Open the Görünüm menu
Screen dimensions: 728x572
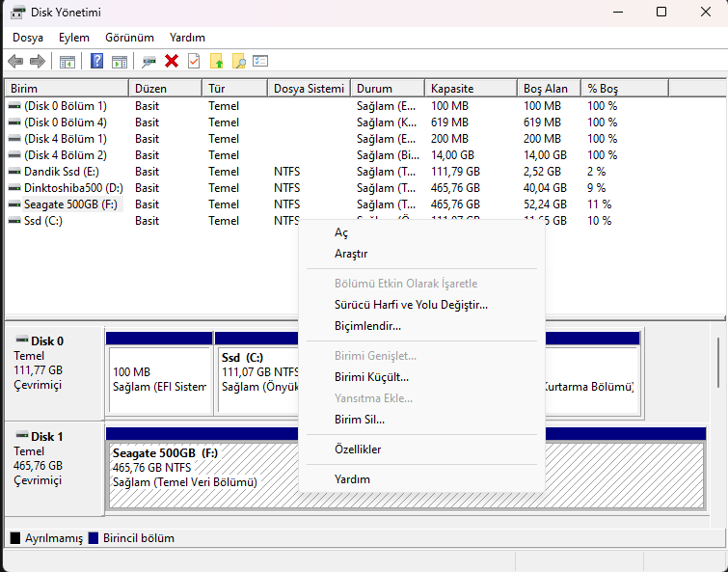tap(129, 38)
